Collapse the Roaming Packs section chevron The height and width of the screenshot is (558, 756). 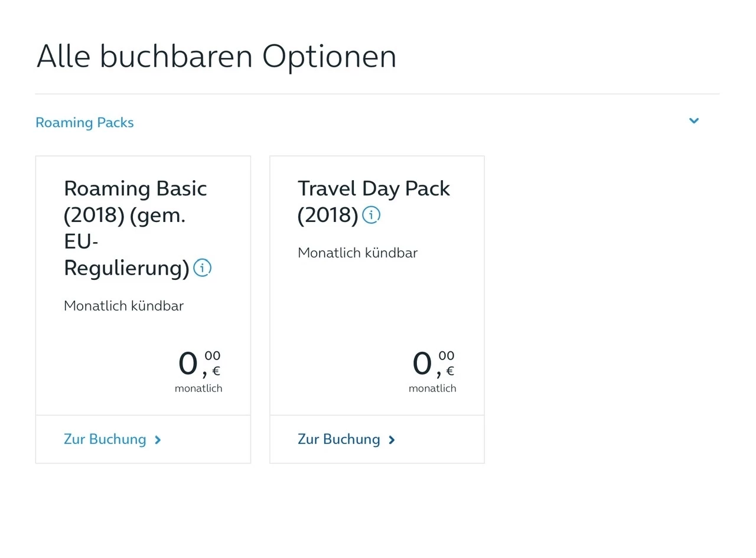point(694,121)
